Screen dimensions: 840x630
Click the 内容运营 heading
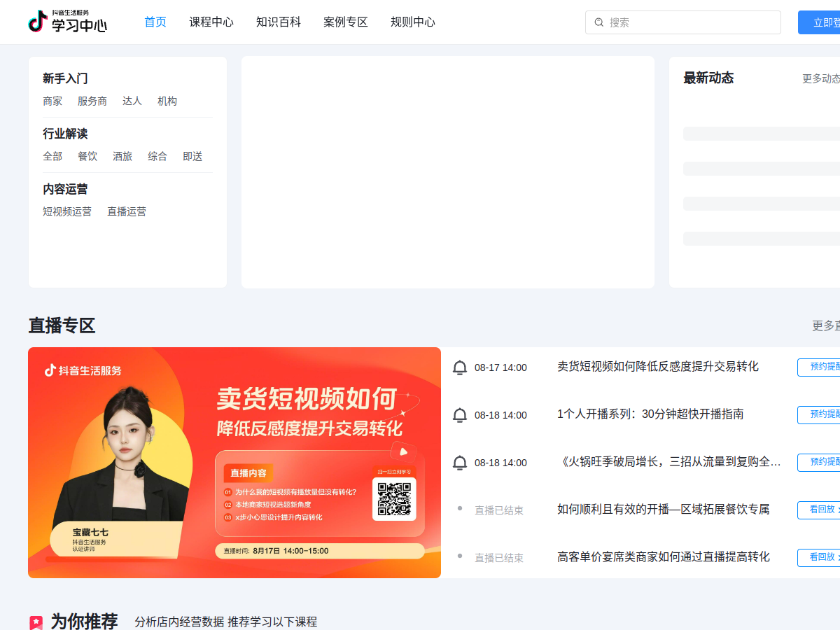coord(65,189)
